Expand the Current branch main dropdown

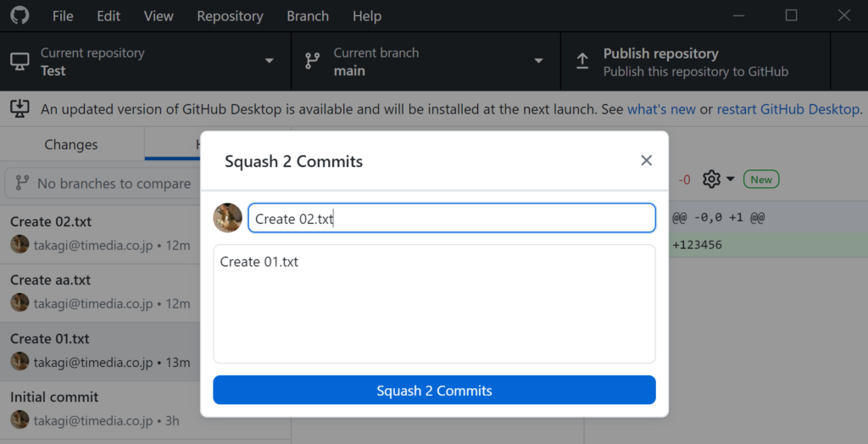[426, 62]
